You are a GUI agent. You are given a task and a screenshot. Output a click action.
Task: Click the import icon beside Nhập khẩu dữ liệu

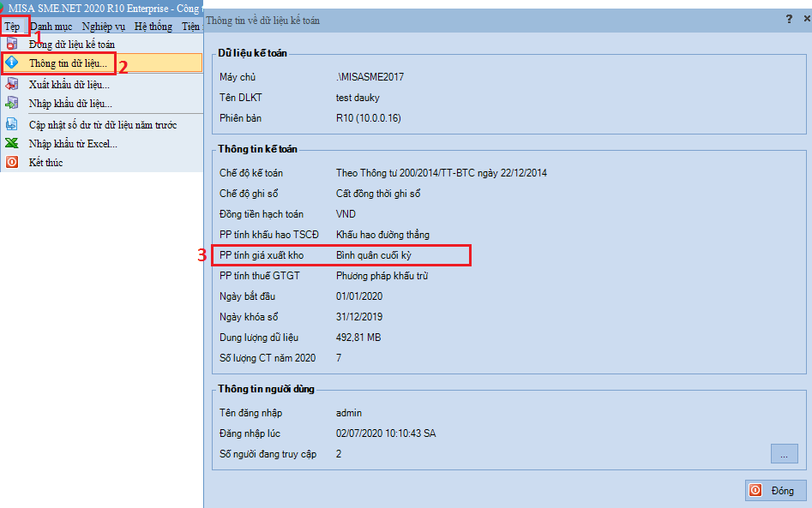tap(12, 103)
